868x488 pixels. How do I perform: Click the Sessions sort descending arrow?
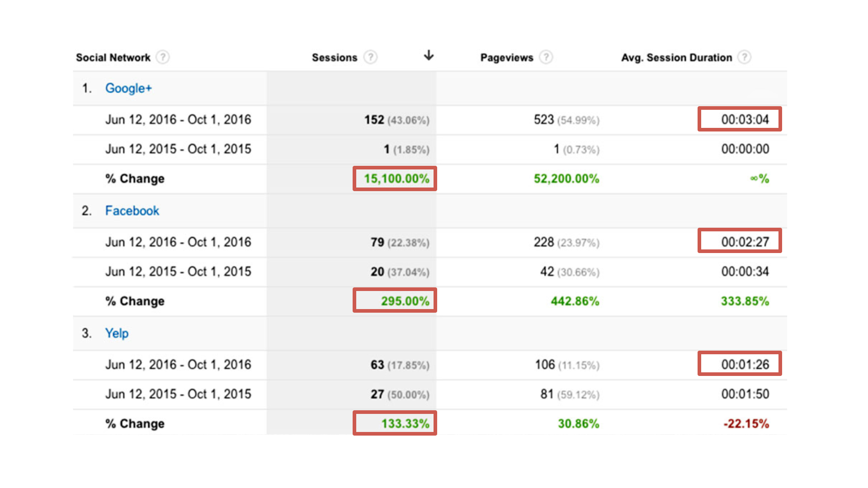click(429, 56)
